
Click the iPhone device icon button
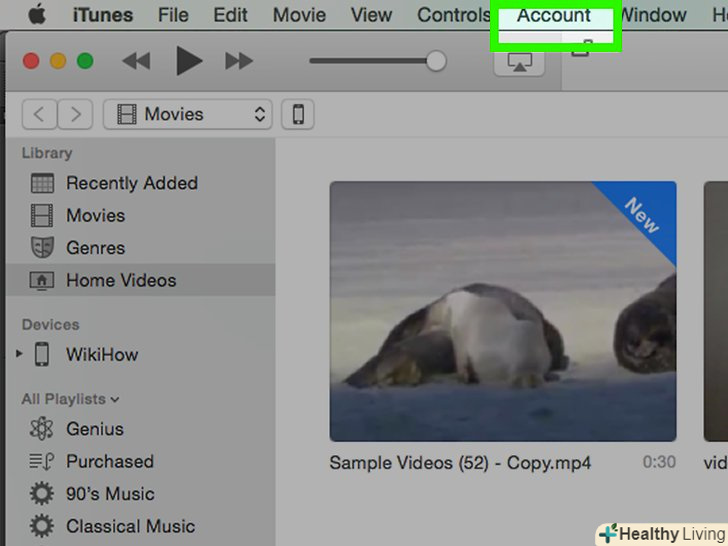[298, 114]
